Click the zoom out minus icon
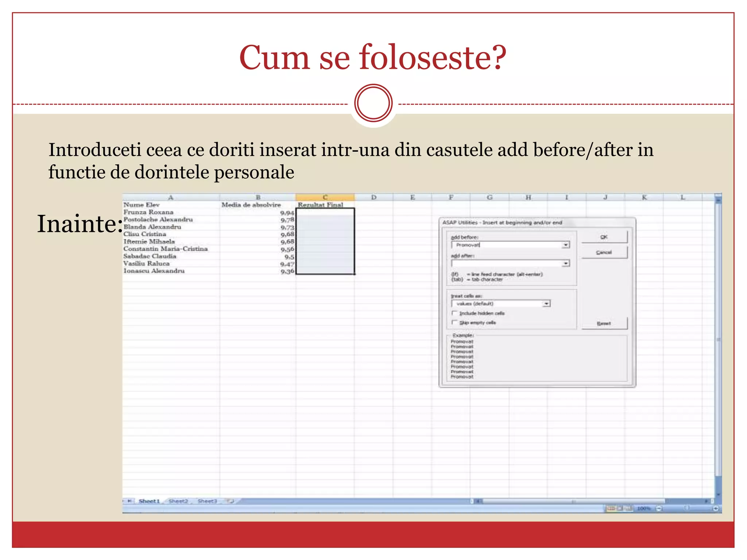This screenshot has width=747, height=560. click(659, 509)
